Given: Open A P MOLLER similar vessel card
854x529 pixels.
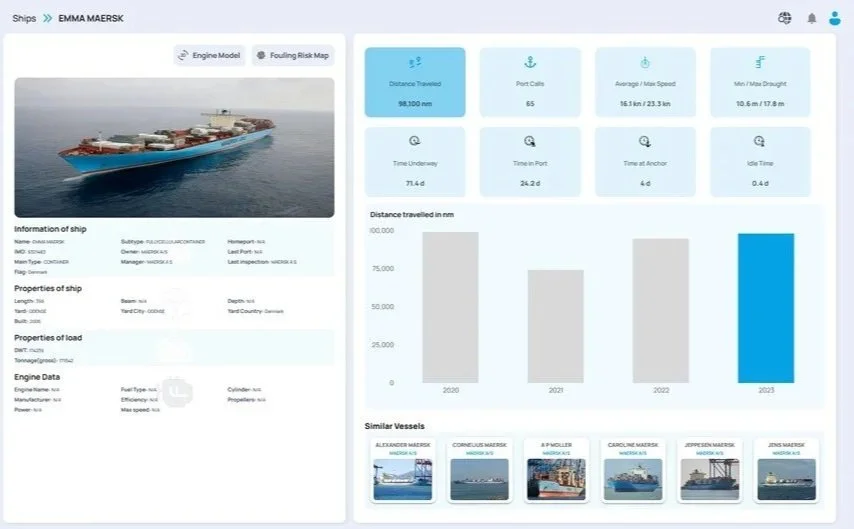Looking at the screenshot, I should click(556, 470).
